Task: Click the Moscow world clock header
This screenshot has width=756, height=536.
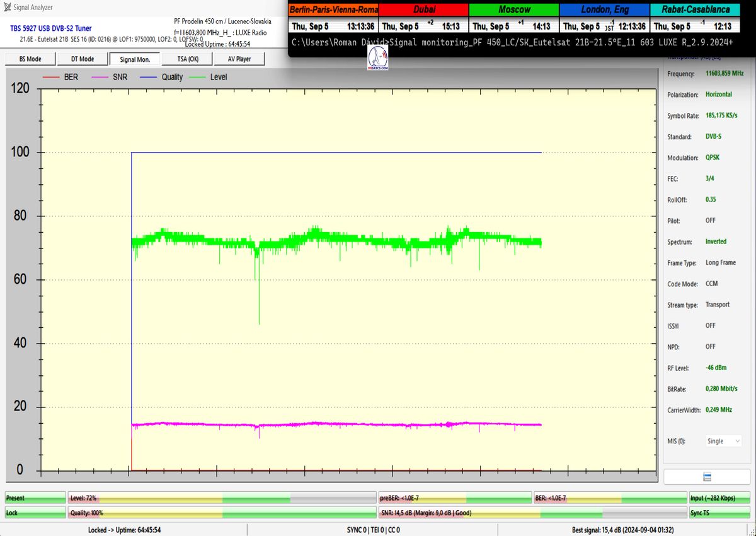Action: point(513,9)
